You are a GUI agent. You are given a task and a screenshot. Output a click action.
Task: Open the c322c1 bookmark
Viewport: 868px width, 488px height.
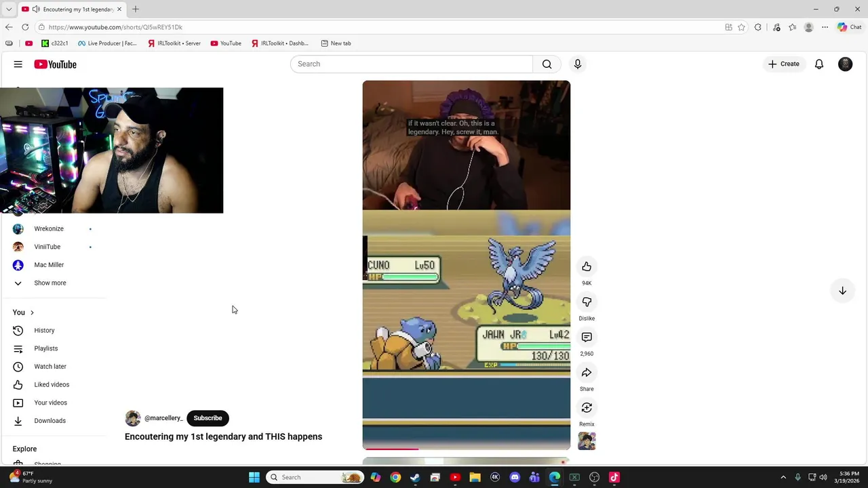point(55,43)
